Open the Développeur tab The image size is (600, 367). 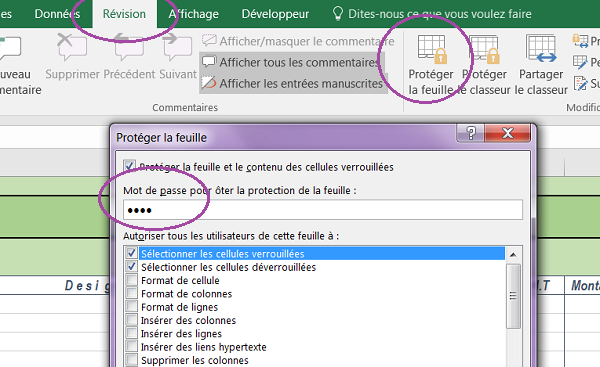point(275,14)
